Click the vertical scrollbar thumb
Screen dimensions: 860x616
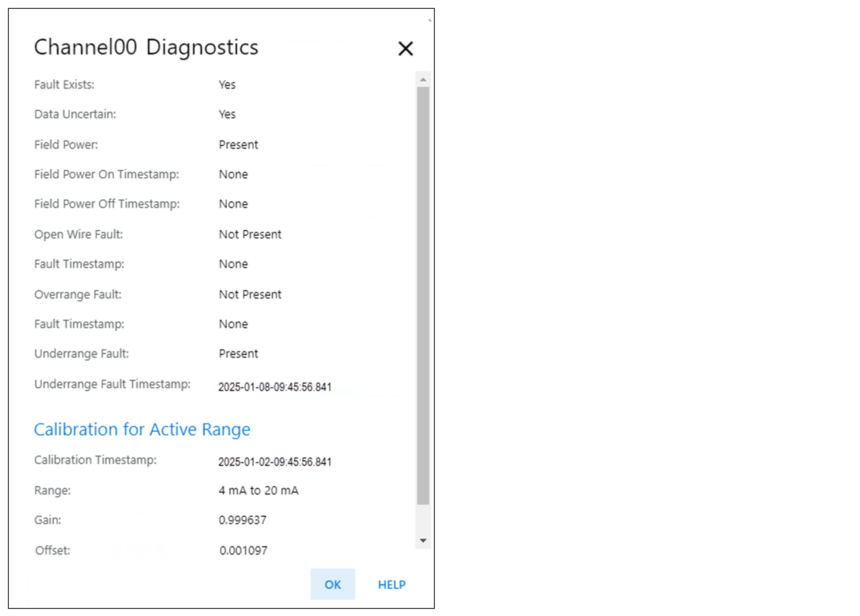[x=423, y=294]
